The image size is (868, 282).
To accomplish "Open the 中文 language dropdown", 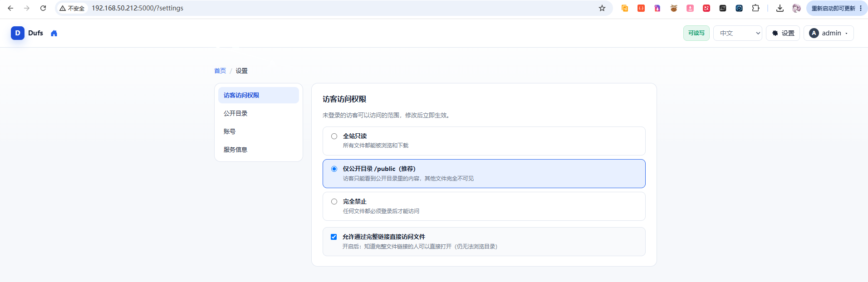I will (738, 33).
